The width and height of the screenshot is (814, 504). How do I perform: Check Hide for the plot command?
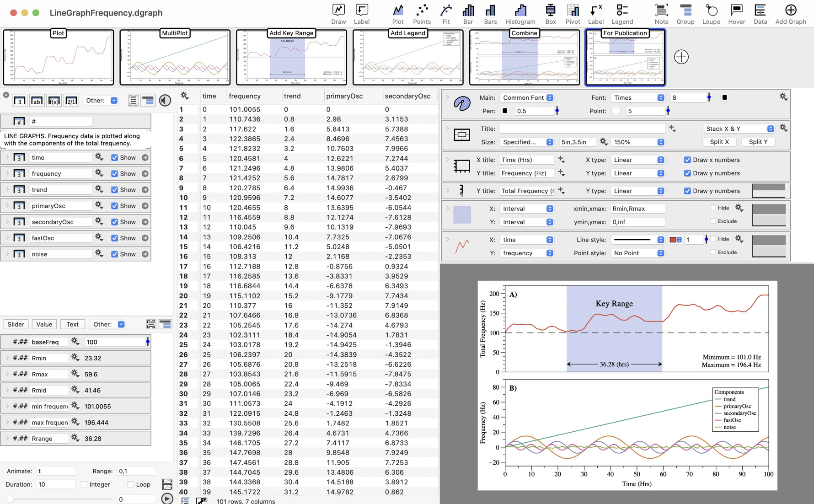pos(713,239)
